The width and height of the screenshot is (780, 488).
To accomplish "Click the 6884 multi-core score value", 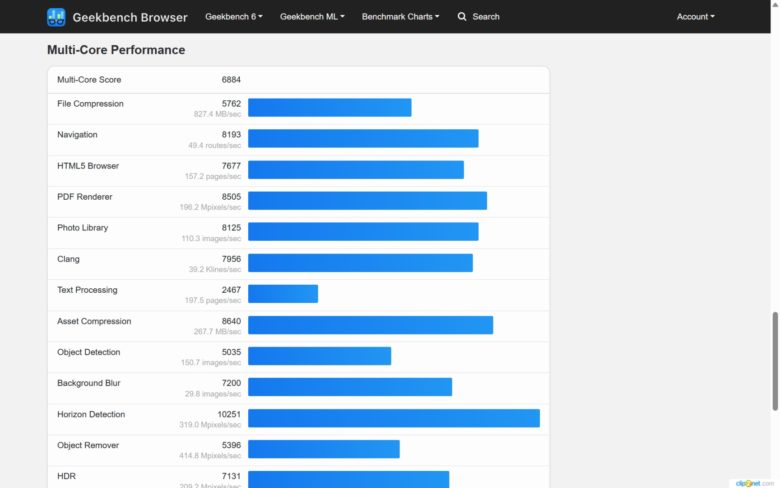I will click(x=231, y=80).
